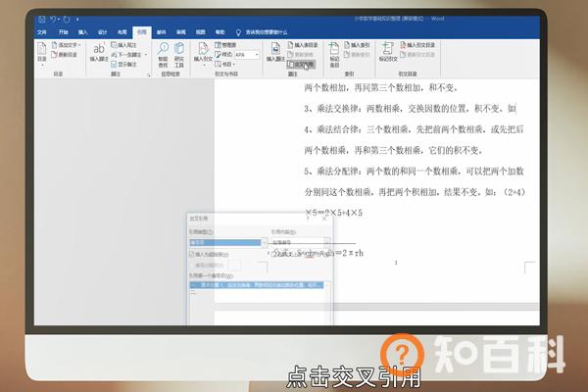Click the Save icon in quick access toolbar
The width and height of the screenshot is (588, 392).
pos(41,20)
